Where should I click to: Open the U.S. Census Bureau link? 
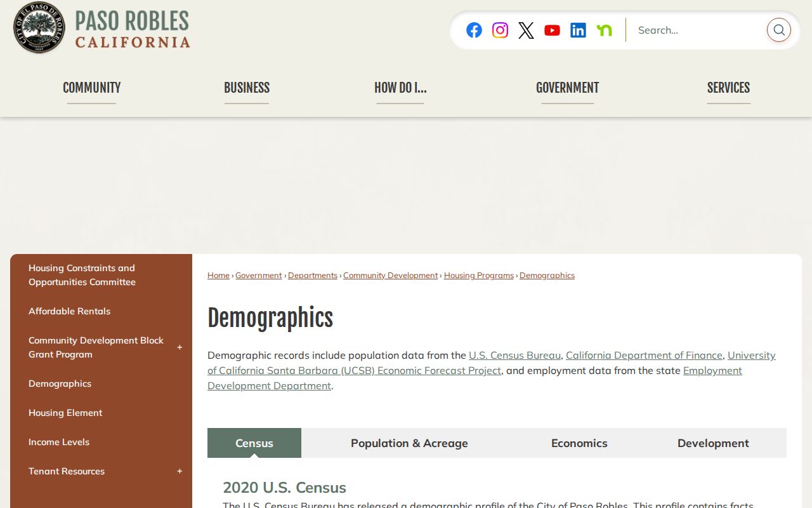[x=514, y=356]
